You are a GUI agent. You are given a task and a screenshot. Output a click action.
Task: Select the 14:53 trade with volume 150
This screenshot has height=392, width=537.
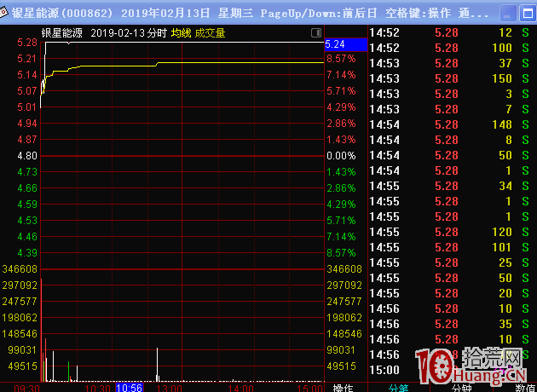coord(453,78)
